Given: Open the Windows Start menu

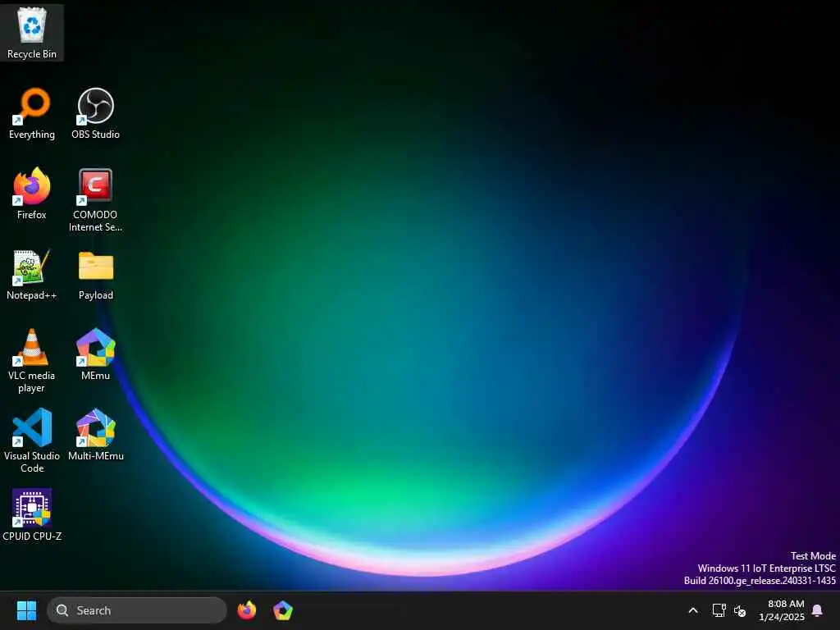Looking at the screenshot, I should [26, 610].
